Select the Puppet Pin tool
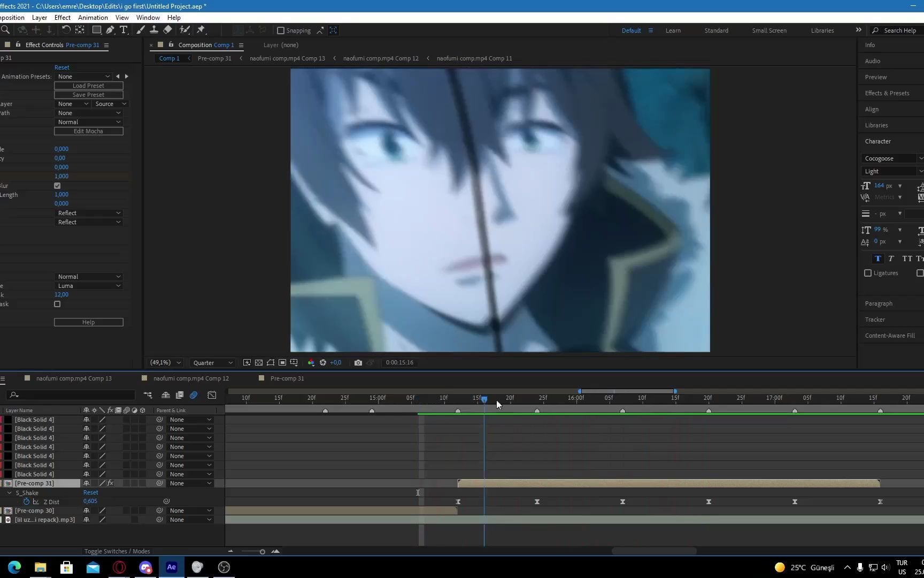Image resolution: width=924 pixels, height=578 pixels. click(x=201, y=30)
